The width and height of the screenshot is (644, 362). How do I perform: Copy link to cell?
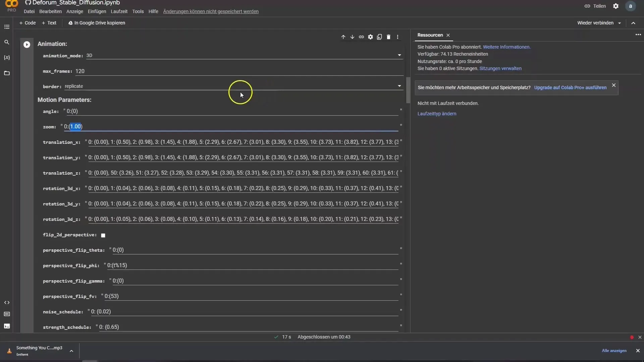pyautogui.click(x=361, y=37)
